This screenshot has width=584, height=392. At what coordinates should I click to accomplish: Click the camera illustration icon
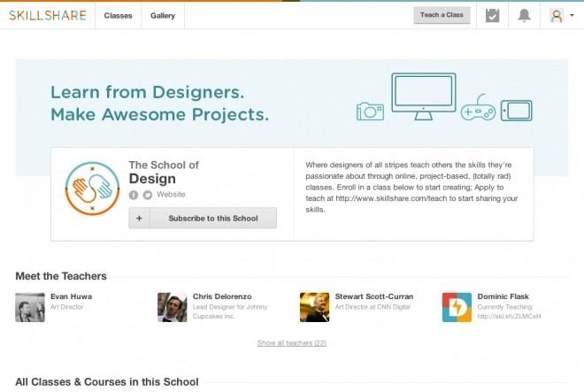pyautogui.click(x=370, y=111)
